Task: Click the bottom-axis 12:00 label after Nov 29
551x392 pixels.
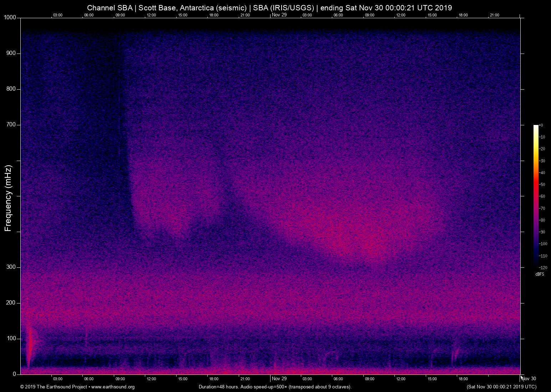Action: coord(401,379)
